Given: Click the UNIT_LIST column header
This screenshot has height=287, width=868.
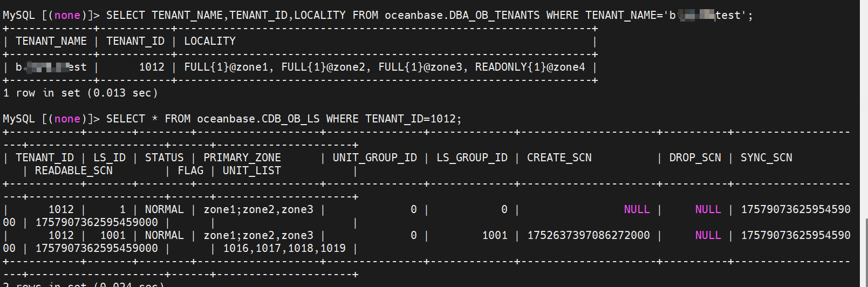Looking at the screenshot, I should (x=252, y=170).
